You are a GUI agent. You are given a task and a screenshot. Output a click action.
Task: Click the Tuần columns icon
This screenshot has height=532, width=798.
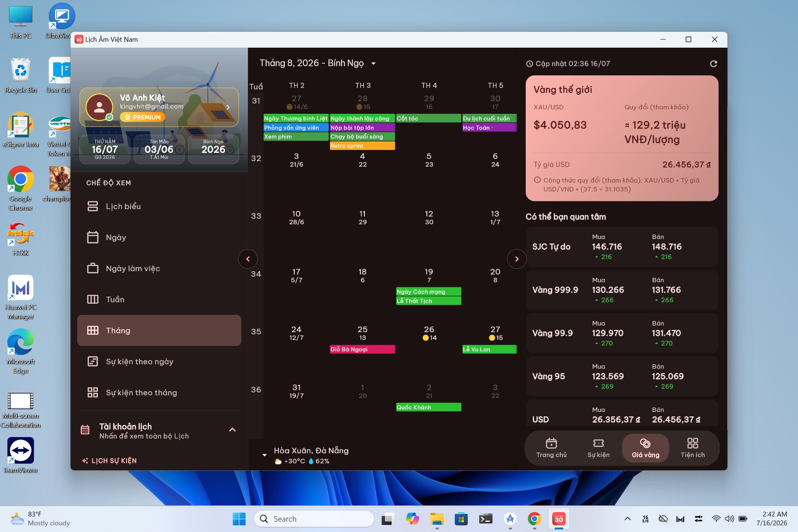pos(93,299)
